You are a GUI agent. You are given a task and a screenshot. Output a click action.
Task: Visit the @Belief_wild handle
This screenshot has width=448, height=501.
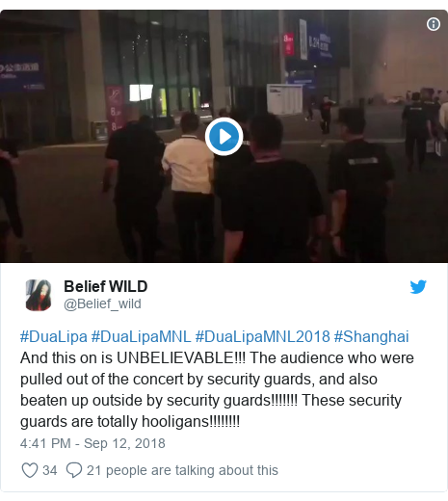(102, 303)
